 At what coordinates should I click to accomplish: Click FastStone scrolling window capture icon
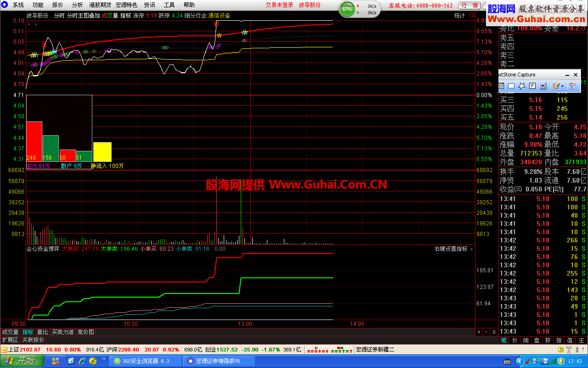tap(543, 86)
